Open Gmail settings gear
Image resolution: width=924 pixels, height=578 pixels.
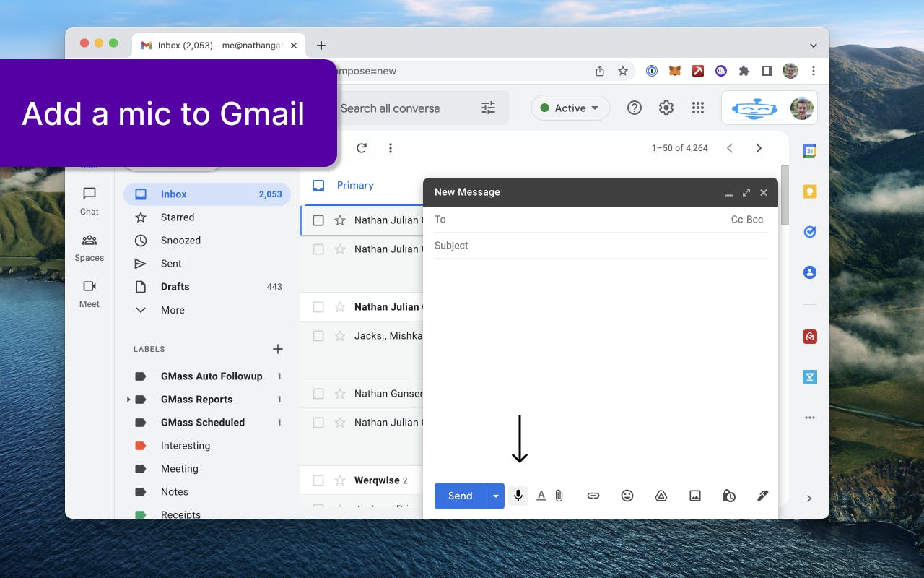pos(666,108)
